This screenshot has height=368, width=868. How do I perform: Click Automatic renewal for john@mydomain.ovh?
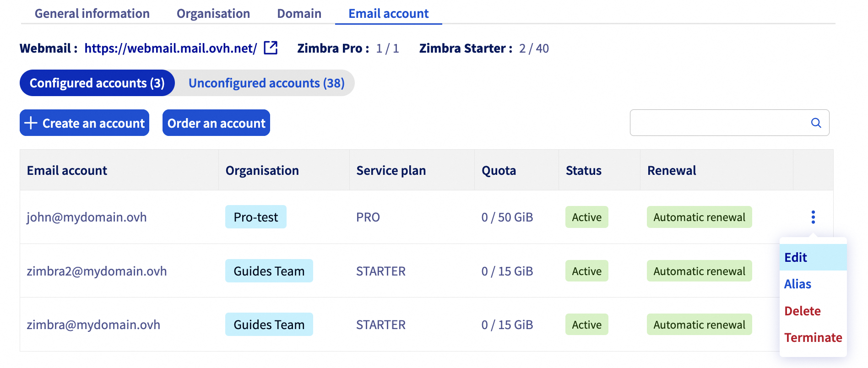click(x=699, y=217)
